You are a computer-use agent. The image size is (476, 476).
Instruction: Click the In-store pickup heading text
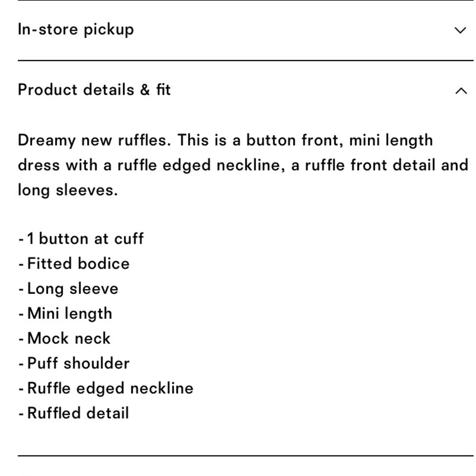[x=76, y=29]
